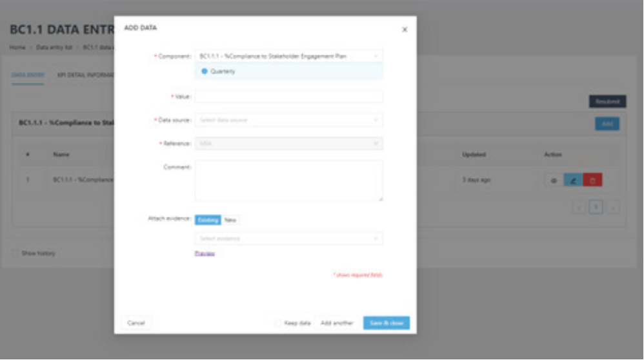Delete the row using the red trash icon

(592, 180)
